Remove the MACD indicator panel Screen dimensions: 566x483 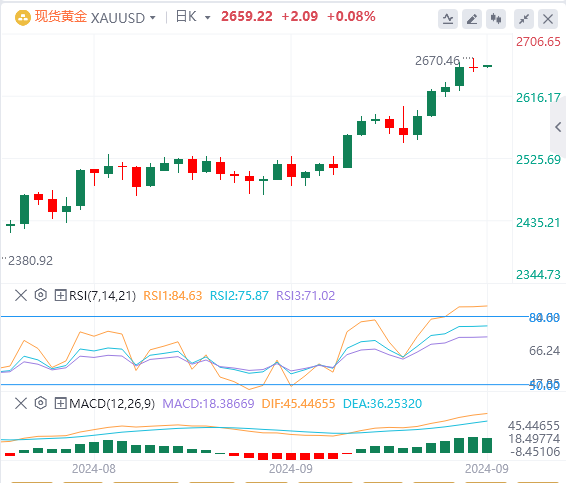[21, 403]
